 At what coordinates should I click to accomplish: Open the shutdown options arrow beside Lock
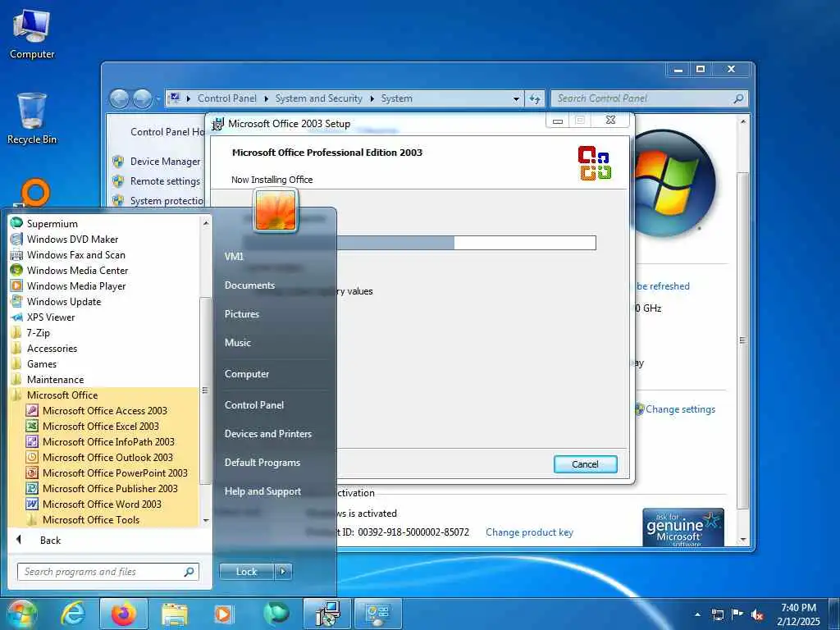(283, 572)
